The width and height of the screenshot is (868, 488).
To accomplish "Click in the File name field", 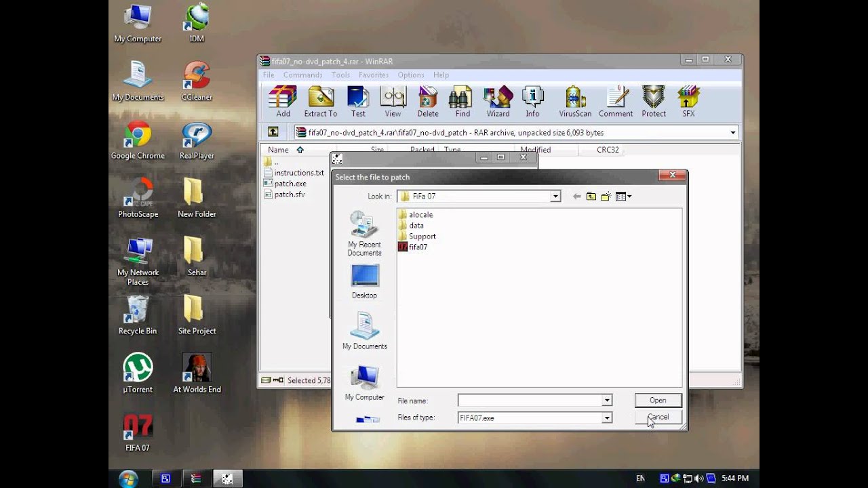I will point(530,401).
